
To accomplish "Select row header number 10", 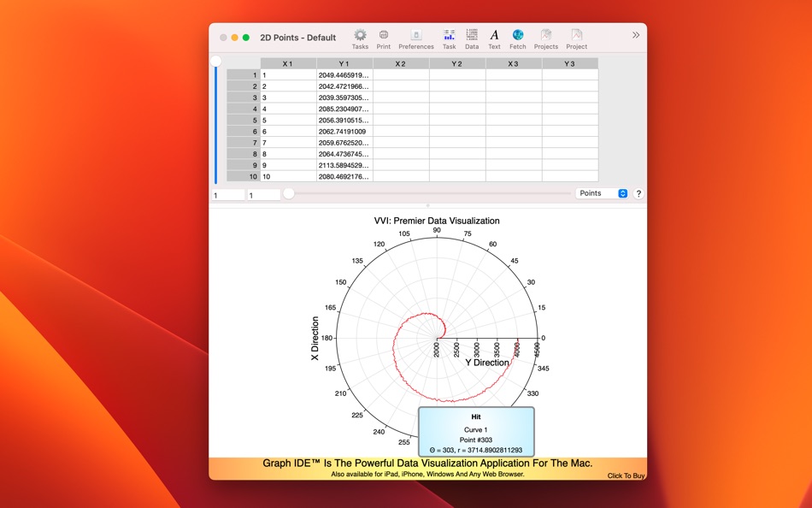I will coord(244,177).
